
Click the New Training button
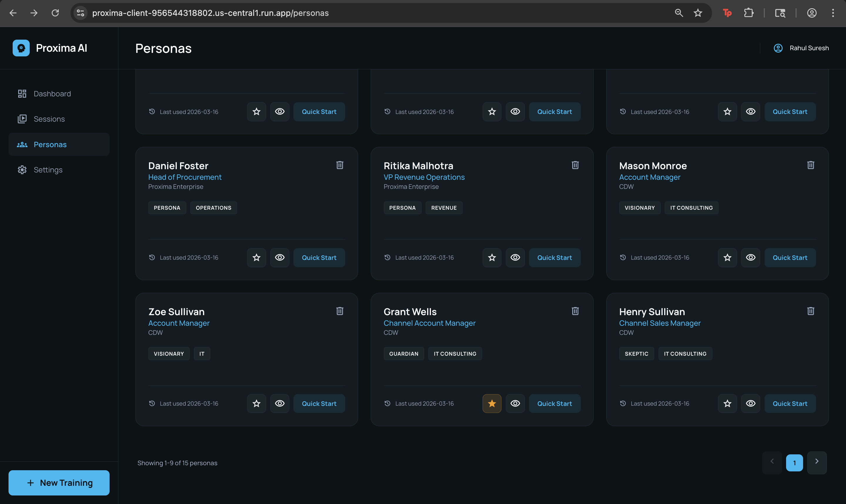click(x=59, y=483)
